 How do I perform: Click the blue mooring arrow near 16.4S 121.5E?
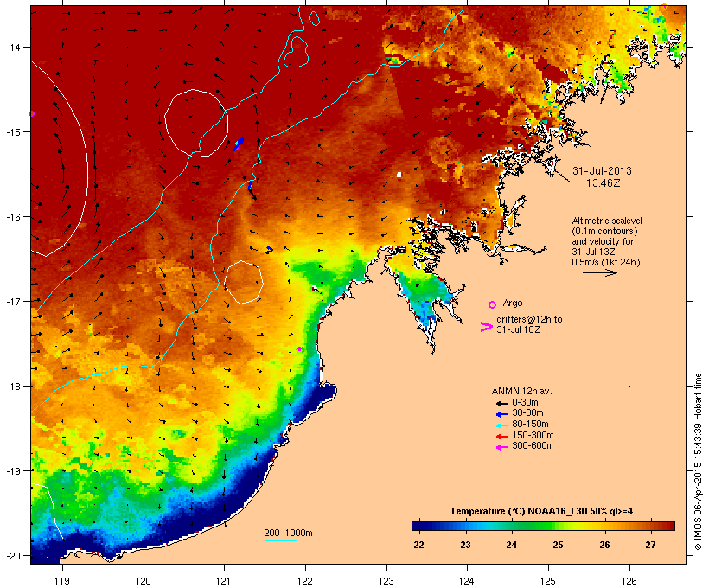pos(270,249)
